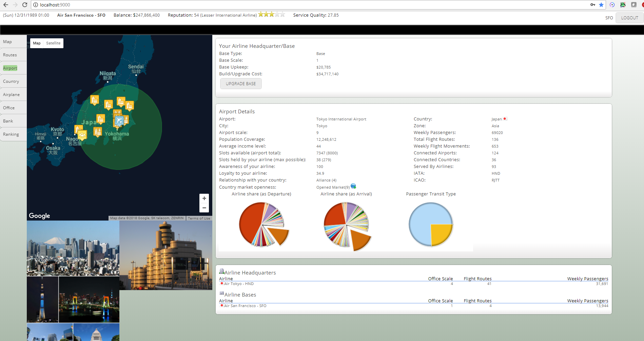Viewport: 644px width, 341px height.
Task: Zoom in the map with plus button
Action: (204, 198)
